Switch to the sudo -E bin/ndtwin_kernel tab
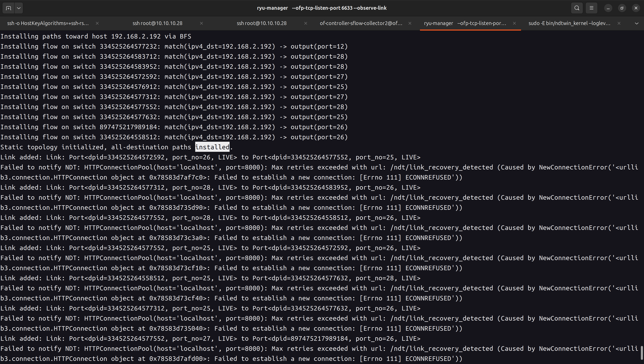This screenshot has height=364, width=644. pos(569,23)
